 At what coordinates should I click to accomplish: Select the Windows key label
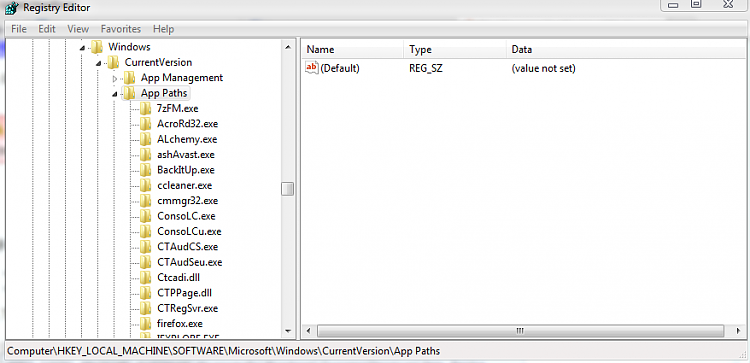point(129,47)
